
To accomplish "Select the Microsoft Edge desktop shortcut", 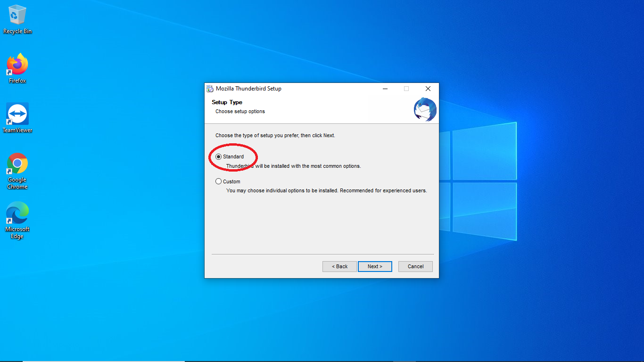I will pos(17,221).
